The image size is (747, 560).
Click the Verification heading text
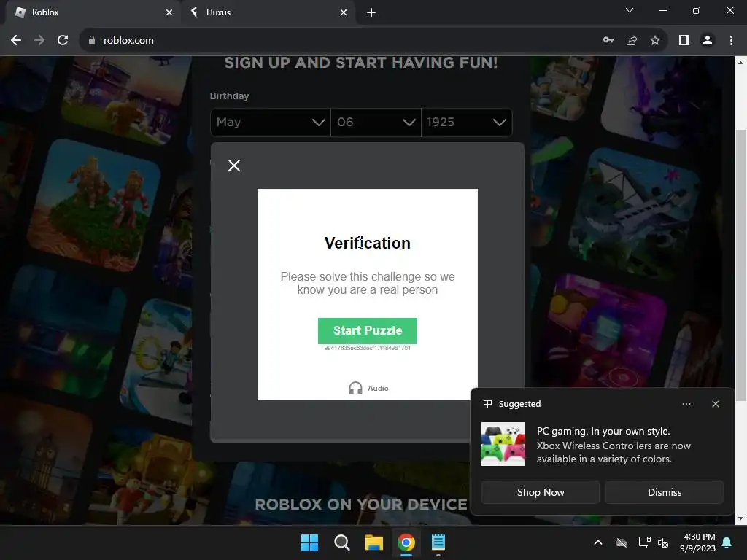[x=368, y=243]
